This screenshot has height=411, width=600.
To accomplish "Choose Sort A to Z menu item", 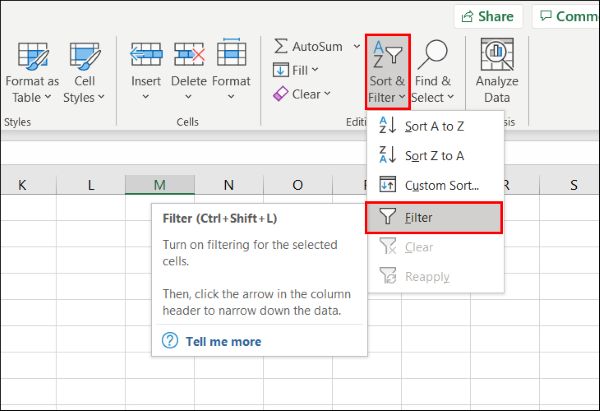I will tap(435, 126).
